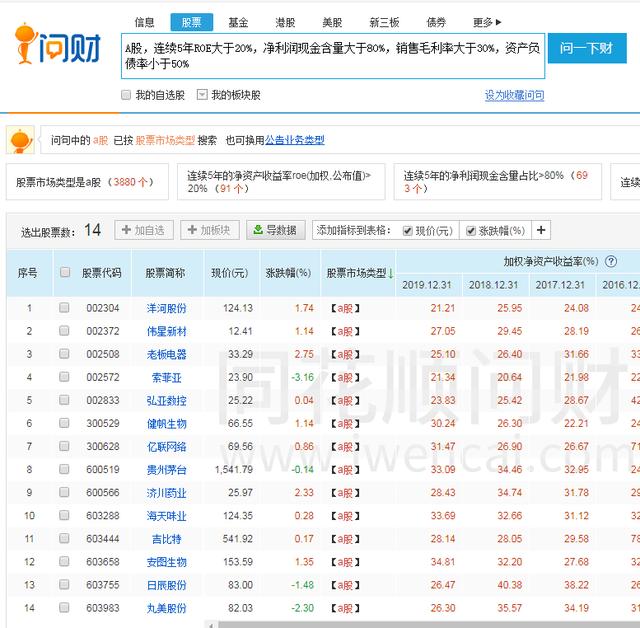
Task: Open stock link 索菲亚
Action: (167, 377)
